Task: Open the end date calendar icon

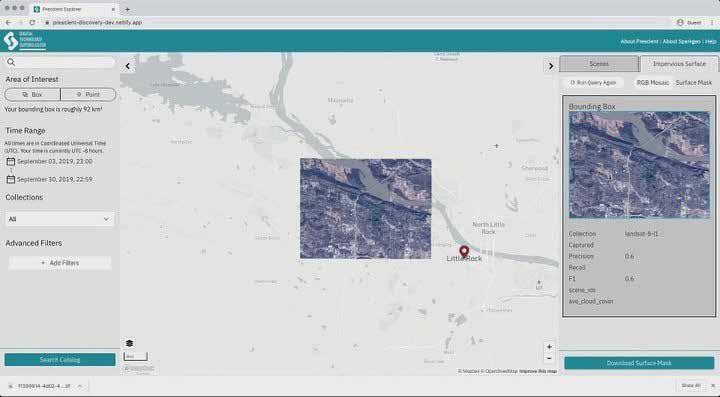Action: (11, 179)
